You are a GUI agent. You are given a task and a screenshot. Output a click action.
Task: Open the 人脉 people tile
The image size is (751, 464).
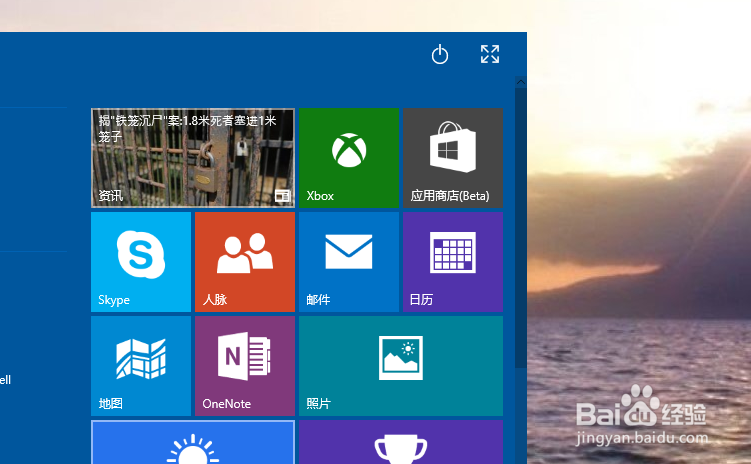245,262
